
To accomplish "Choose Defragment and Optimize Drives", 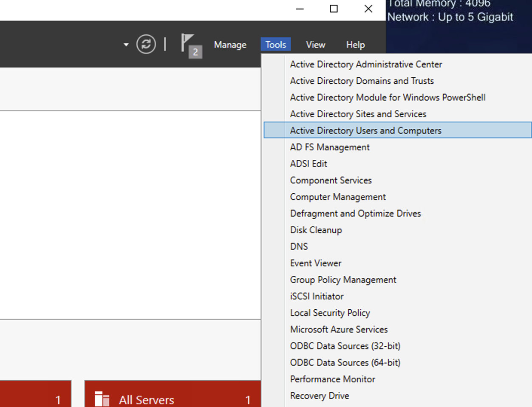I will click(x=398, y=213).
